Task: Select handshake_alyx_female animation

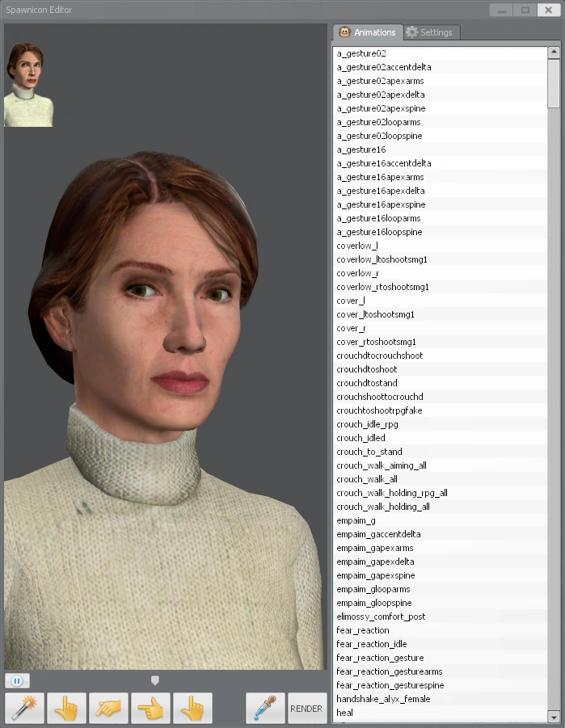Action: (x=440, y=699)
